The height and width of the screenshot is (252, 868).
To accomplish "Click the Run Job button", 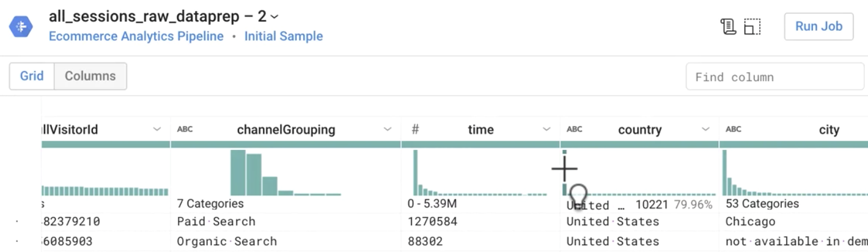I will (x=818, y=26).
